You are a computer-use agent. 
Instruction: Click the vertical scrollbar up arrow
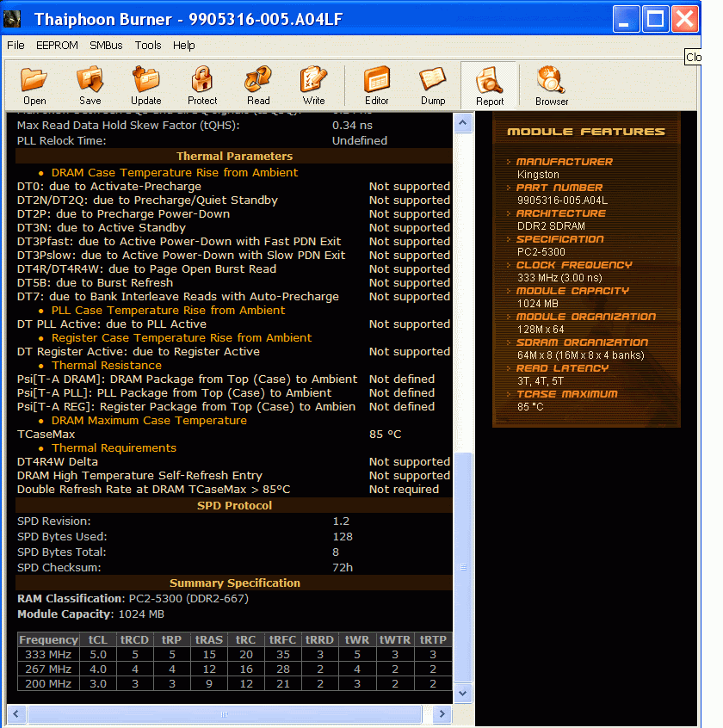click(463, 124)
